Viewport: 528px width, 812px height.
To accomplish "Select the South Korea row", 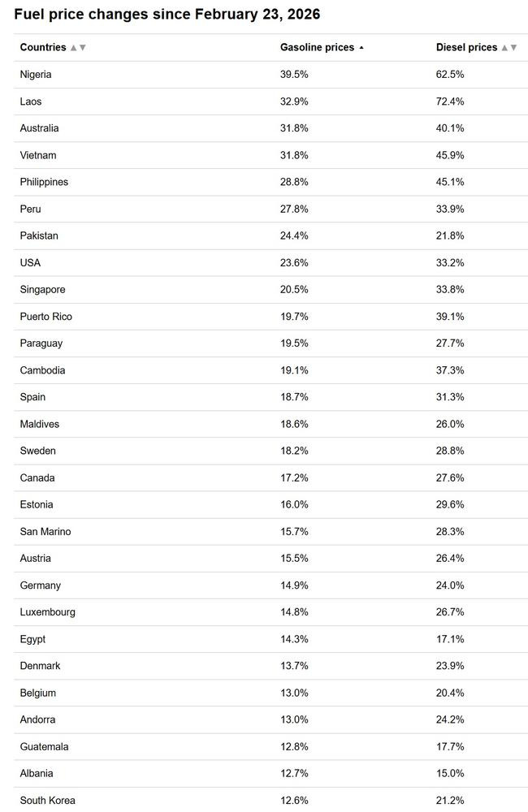I will [47, 800].
